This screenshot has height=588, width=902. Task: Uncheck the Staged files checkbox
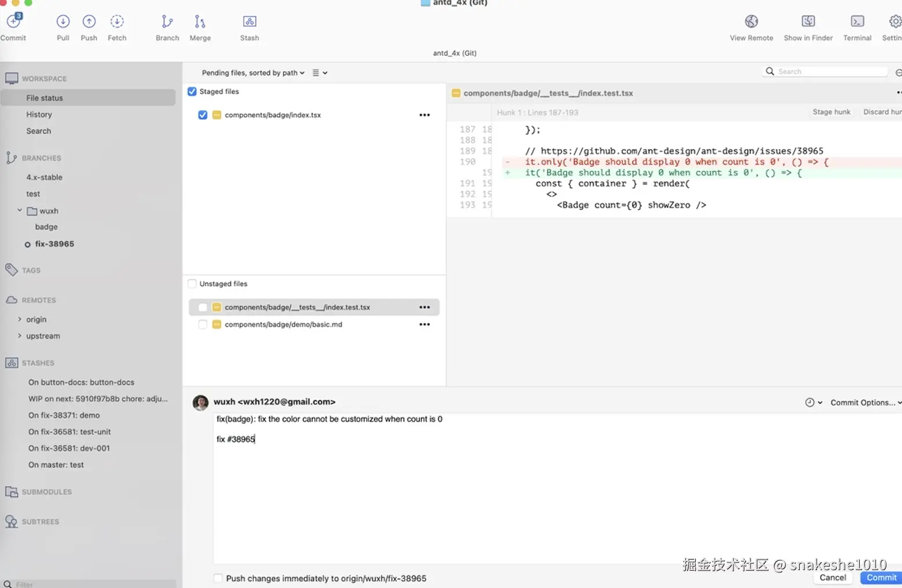coord(192,91)
